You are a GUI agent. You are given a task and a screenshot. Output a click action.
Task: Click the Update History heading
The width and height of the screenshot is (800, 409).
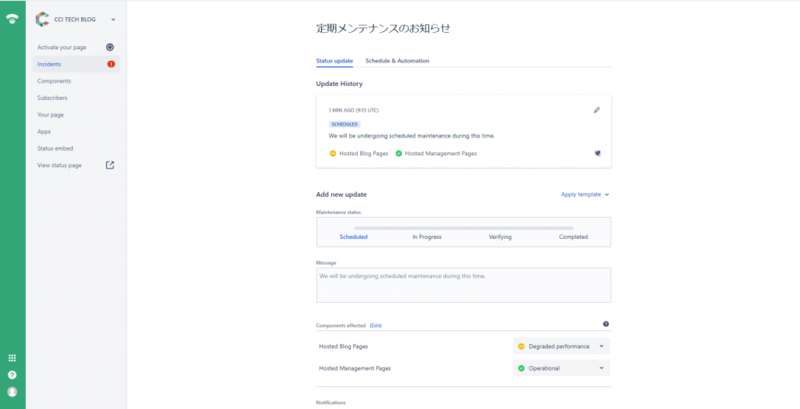[x=339, y=84]
